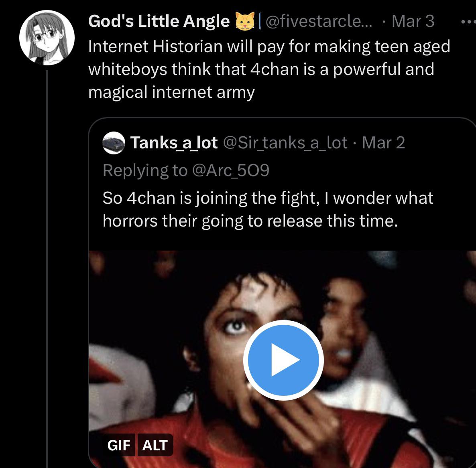Click the Mar 3 timestamp

point(413,21)
